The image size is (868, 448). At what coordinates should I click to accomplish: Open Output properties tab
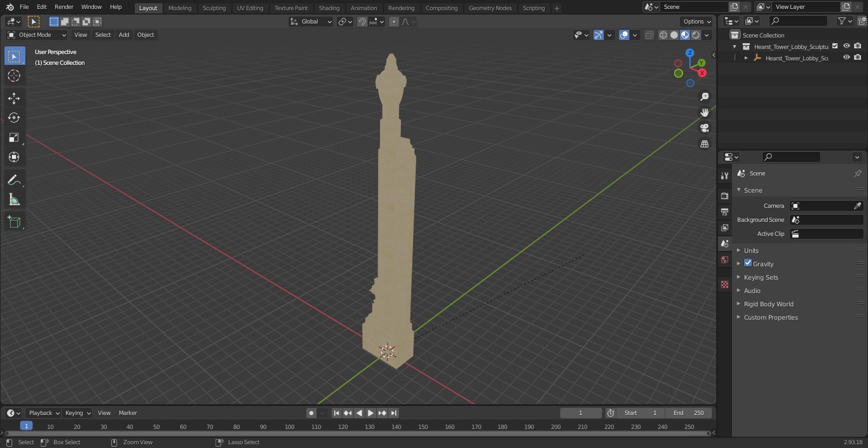pyautogui.click(x=724, y=212)
